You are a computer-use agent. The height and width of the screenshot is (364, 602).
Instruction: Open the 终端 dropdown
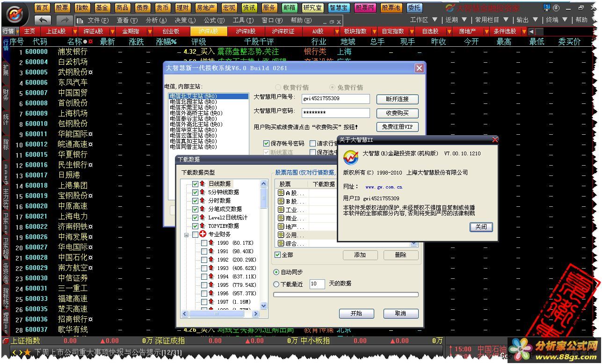click(558, 20)
